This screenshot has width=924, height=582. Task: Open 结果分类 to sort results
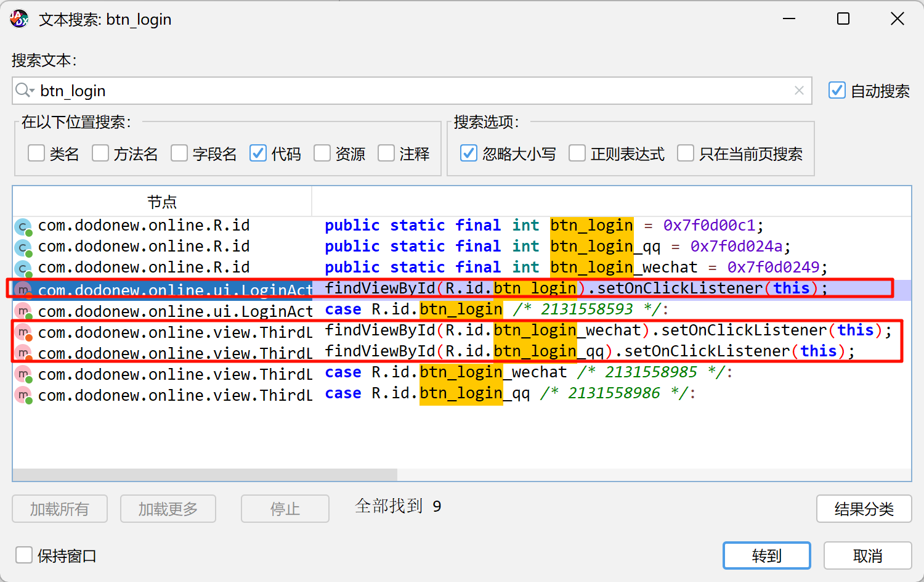[863, 509]
